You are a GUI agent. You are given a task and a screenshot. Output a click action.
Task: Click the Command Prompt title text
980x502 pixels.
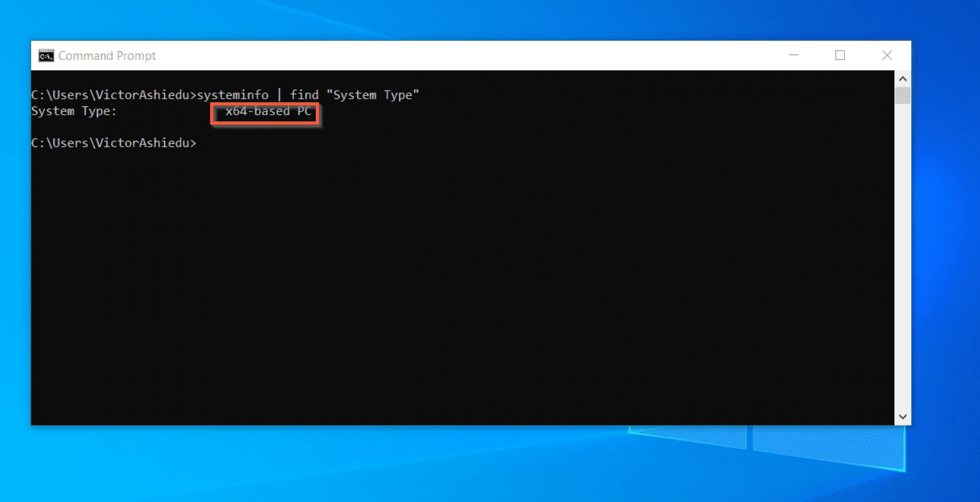[106, 55]
